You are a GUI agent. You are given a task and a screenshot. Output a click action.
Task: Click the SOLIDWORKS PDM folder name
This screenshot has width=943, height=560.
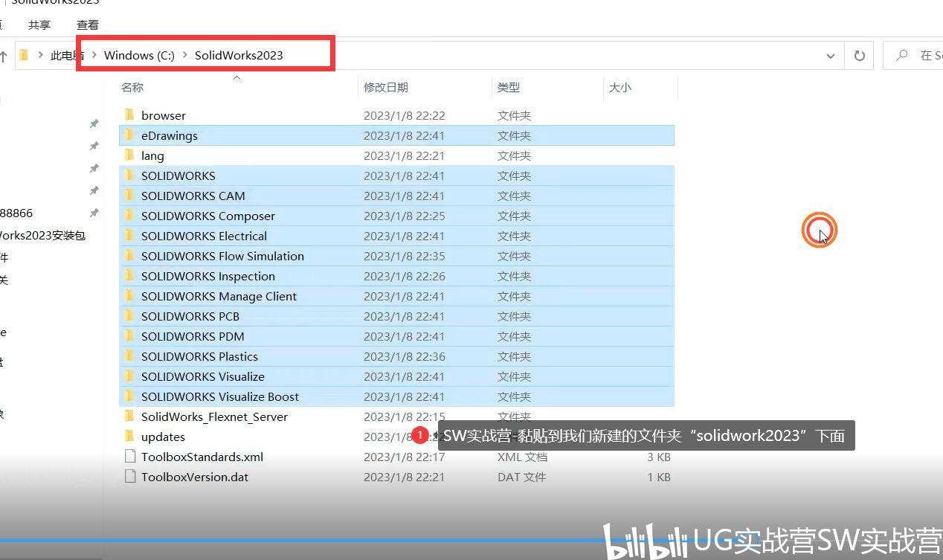193,336
